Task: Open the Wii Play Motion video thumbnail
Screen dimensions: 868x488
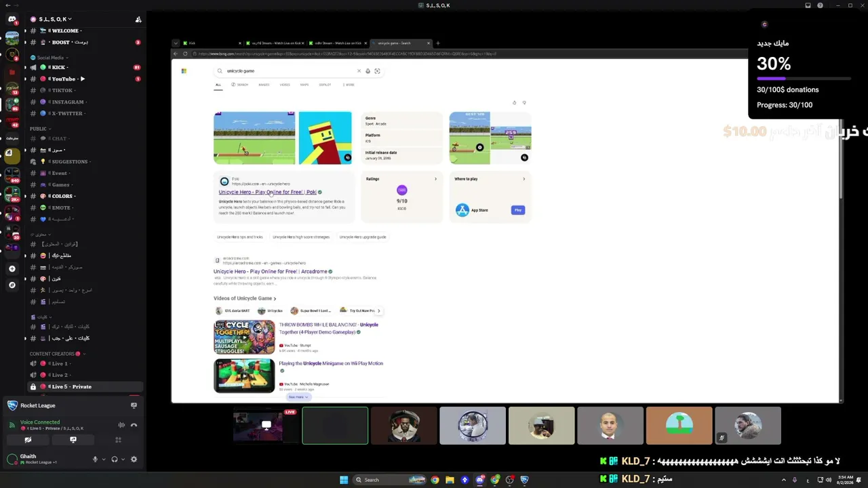Action: click(244, 375)
